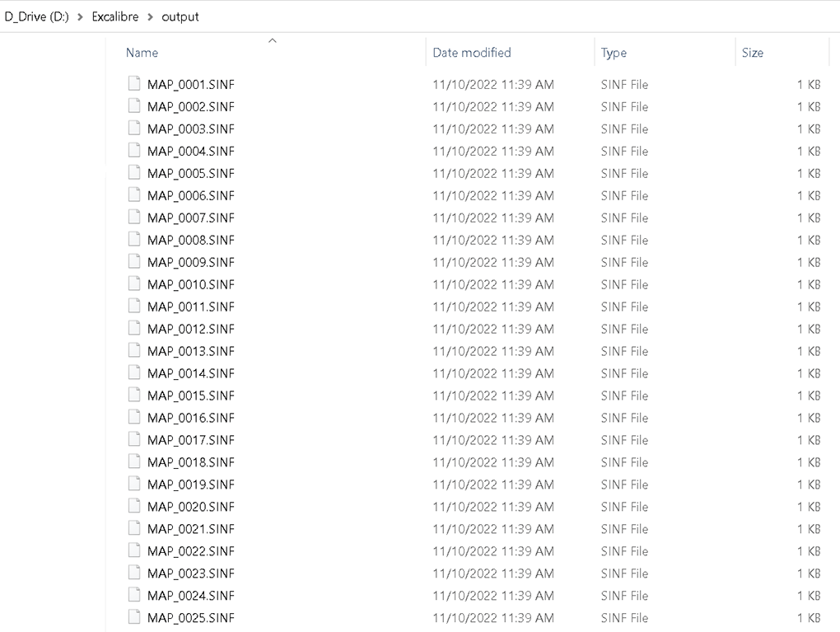The image size is (840, 632).
Task: Select file name MAP_0001.SINF
Action: coord(191,85)
